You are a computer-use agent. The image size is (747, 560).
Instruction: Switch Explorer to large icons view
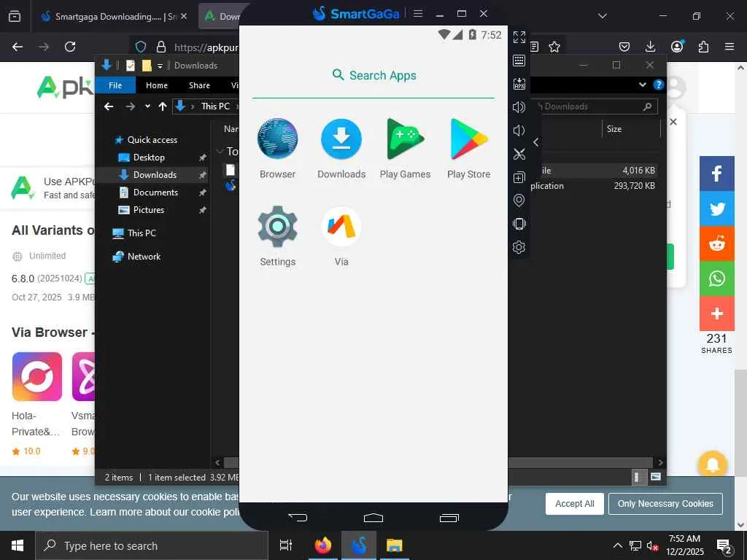tap(656, 477)
